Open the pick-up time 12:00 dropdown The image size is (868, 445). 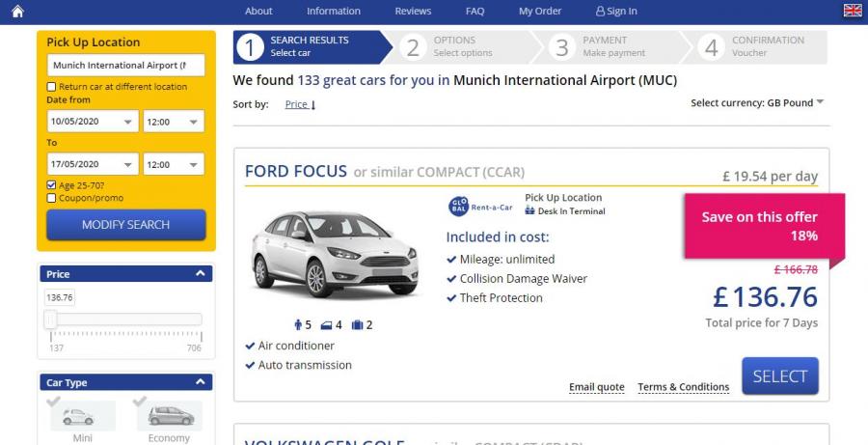174,122
